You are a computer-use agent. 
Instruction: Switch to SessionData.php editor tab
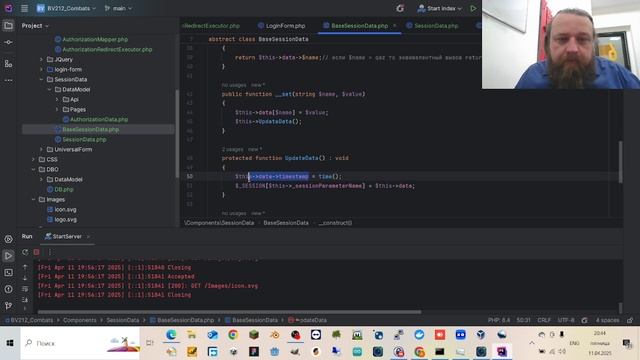click(432, 26)
